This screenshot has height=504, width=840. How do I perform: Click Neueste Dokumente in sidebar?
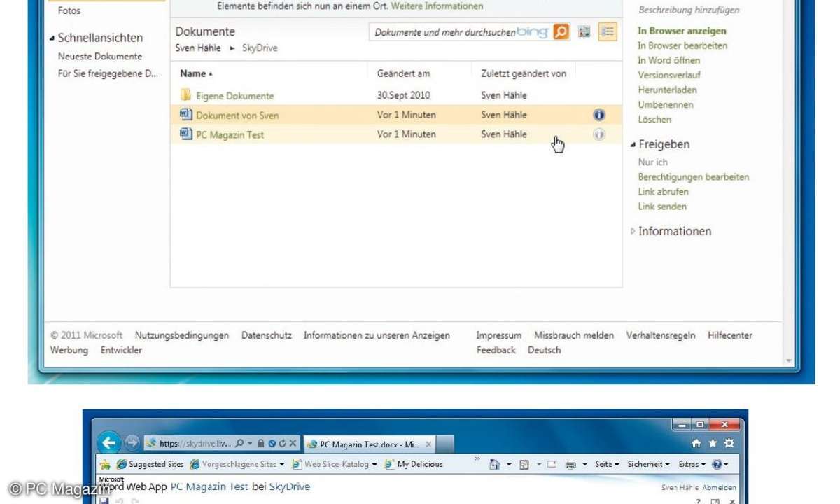click(100, 57)
